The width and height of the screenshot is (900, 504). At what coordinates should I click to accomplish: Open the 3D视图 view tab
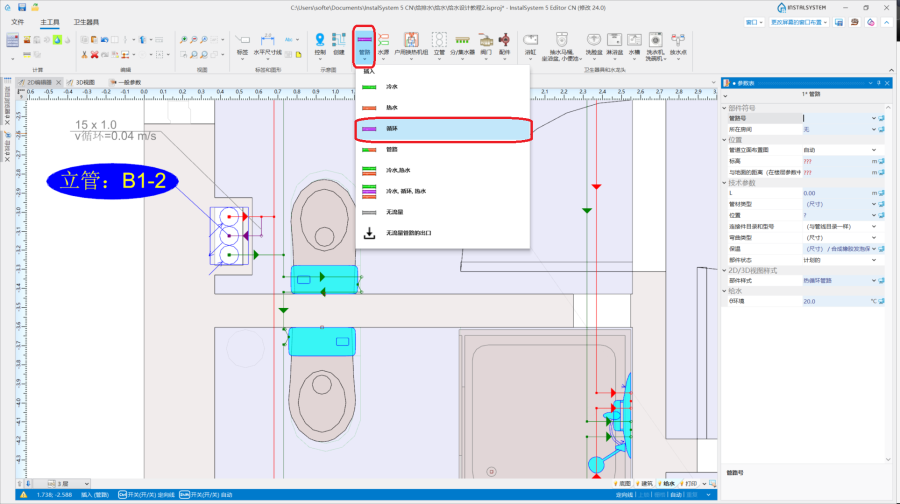(83, 82)
